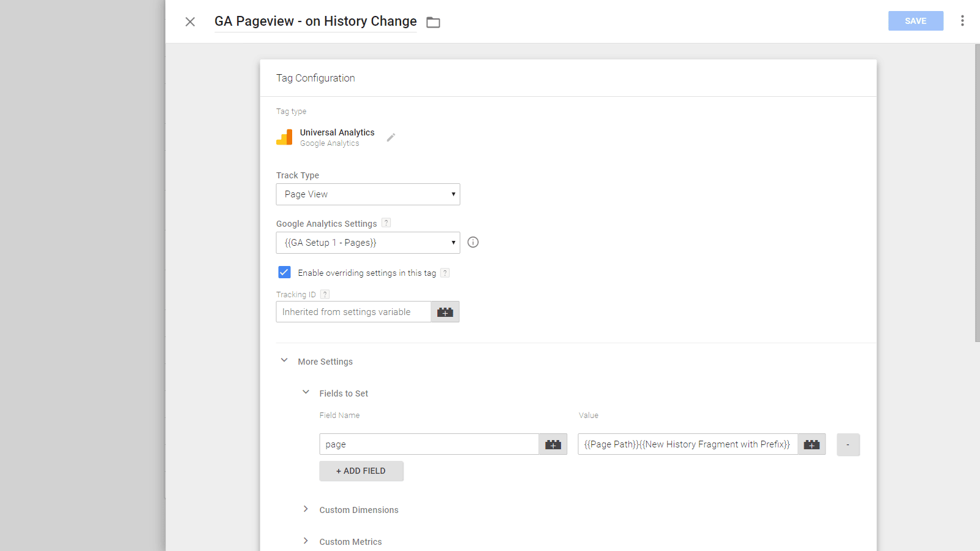Image resolution: width=980 pixels, height=551 pixels.
Task: Close the tag editor with the X icon
Action: [190, 21]
